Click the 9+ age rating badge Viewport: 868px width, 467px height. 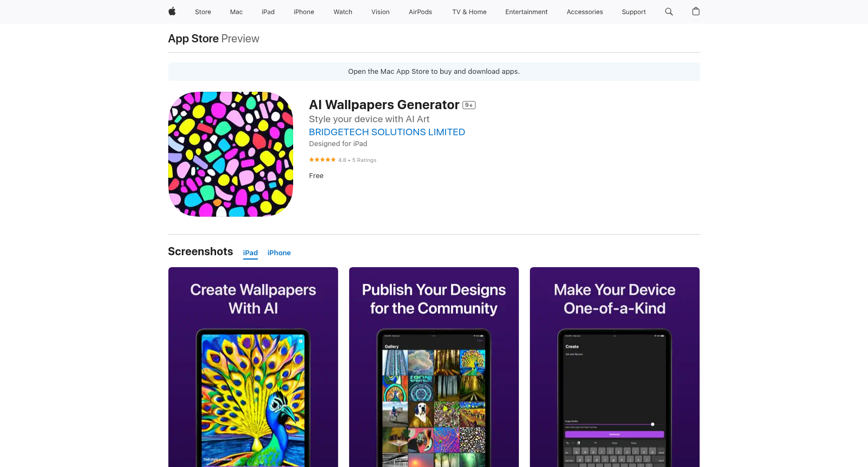point(469,105)
